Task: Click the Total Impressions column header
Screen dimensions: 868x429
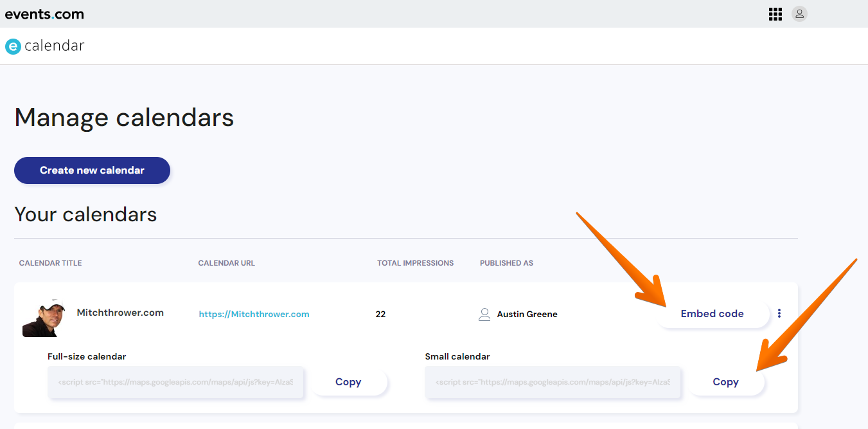Action: (415, 263)
